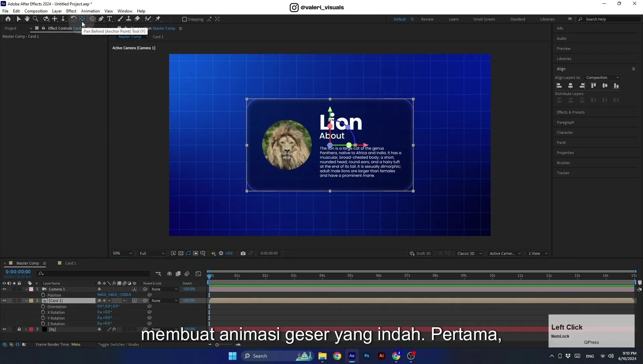Toggle the stopwatch for Z Rotation
Viewport: 643px width, 364px height.
43,324
